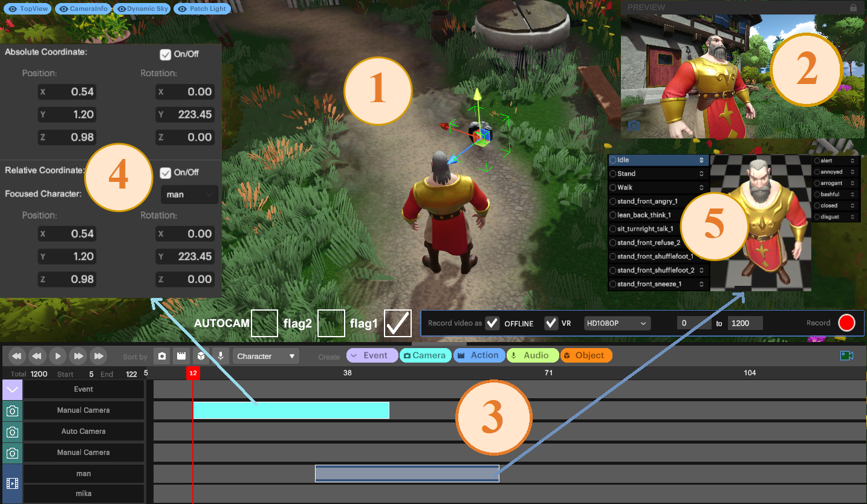
Task: Create a new Object track
Action: [x=586, y=355]
